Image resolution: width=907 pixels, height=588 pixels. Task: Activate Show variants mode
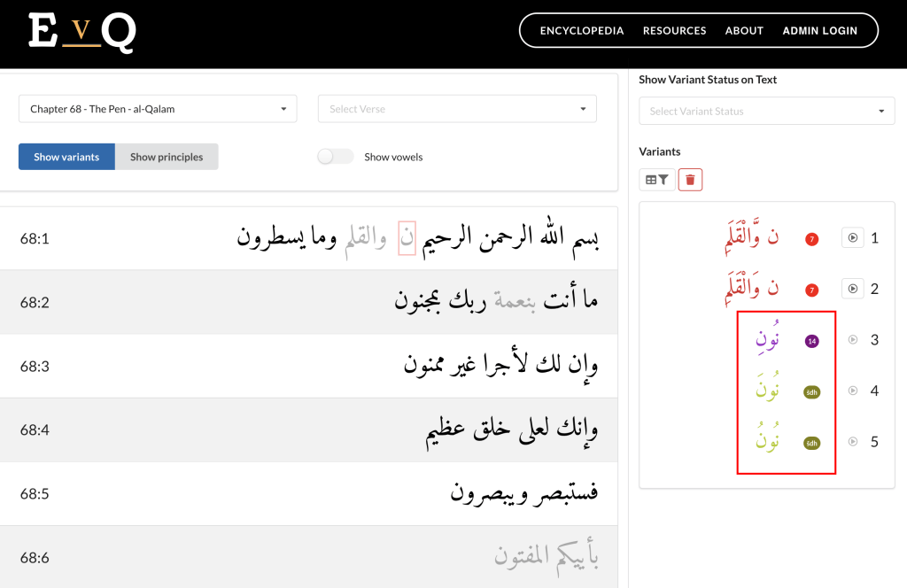(66, 157)
